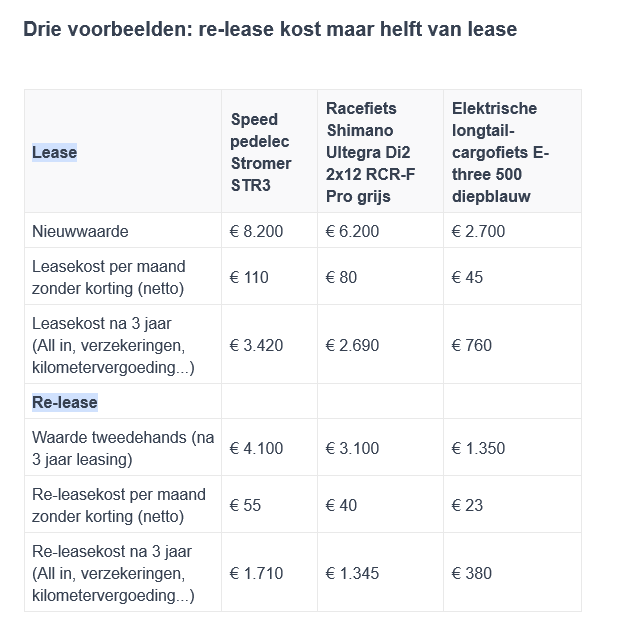Click the € 55 monthly re-lease cost

(x=245, y=506)
